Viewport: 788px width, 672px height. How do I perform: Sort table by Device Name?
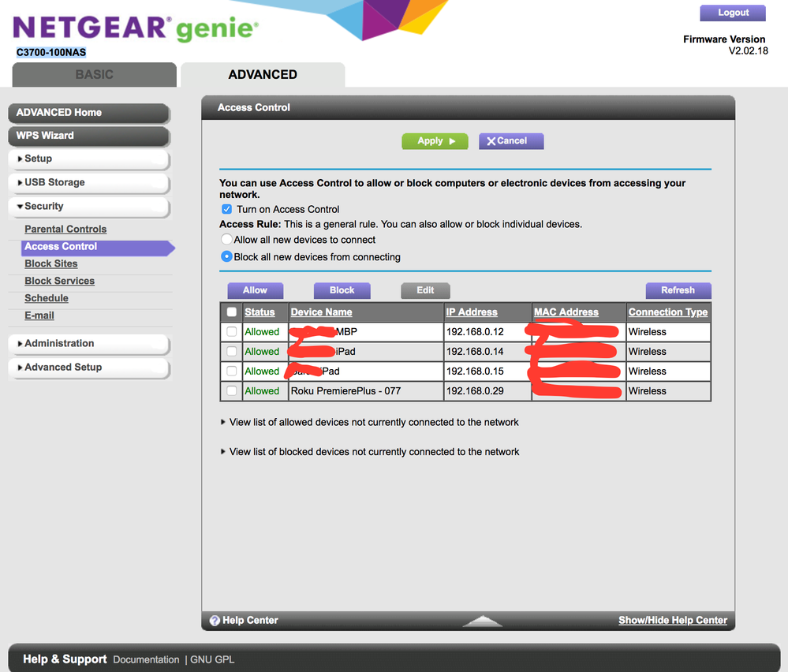tap(322, 312)
